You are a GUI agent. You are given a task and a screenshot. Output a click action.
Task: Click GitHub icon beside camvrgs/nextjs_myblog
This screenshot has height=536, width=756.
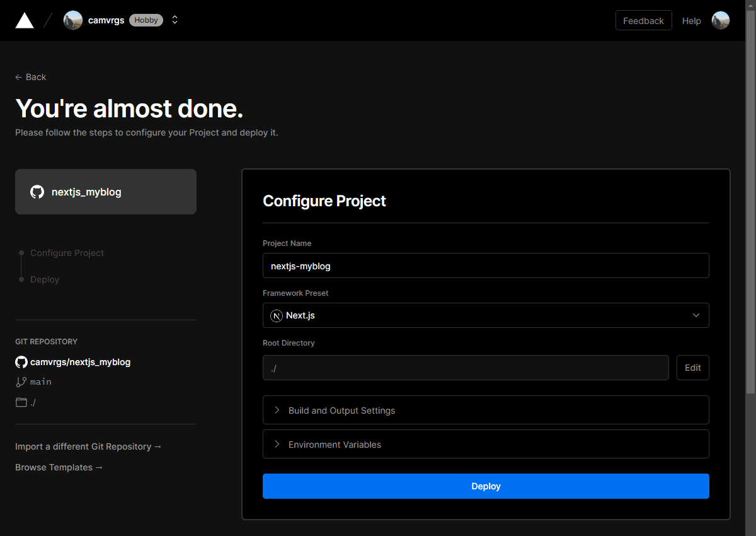(x=21, y=362)
